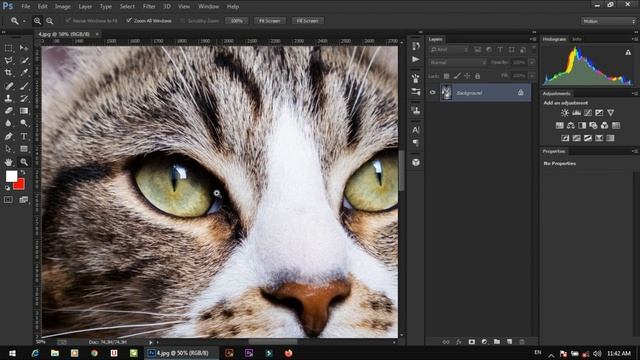Enable Resize Windows to Fit checkbox
The height and width of the screenshot is (360, 640).
click(68, 20)
